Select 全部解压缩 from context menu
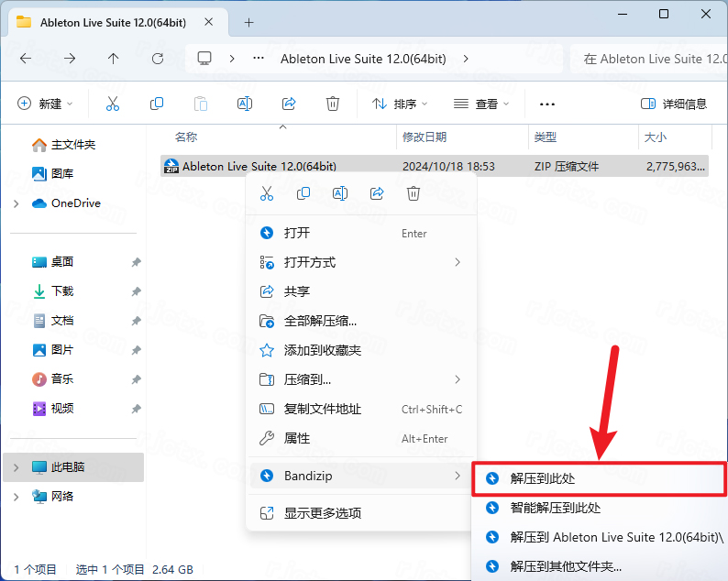Viewport: 728px width, 581px height. click(320, 321)
